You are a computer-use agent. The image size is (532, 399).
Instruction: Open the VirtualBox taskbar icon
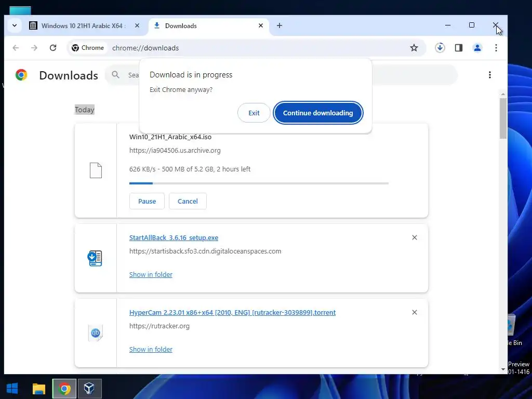pos(89,389)
